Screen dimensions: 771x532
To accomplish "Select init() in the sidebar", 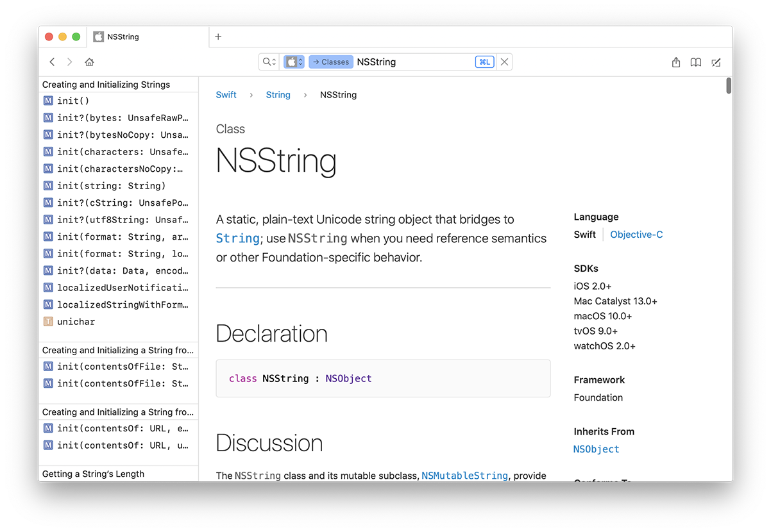I will pos(119,101).
